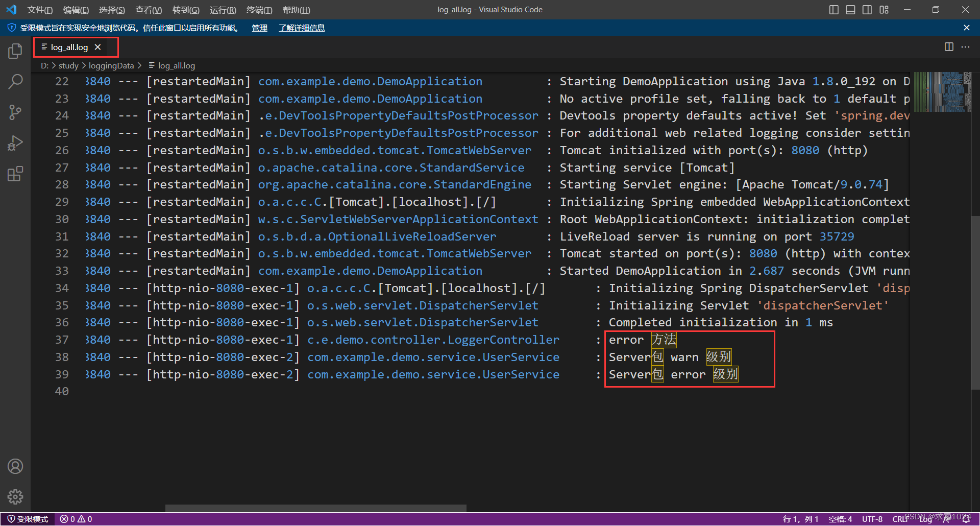Click 受限模式 in status bar
This screenshot has height=526, width=980.
(28, 519)
